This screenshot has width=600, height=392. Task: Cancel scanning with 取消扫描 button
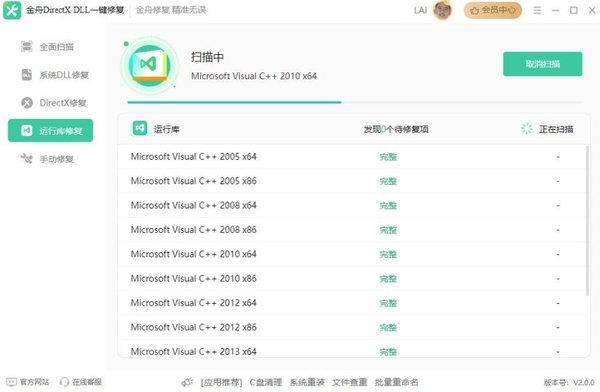click(543, 64)
